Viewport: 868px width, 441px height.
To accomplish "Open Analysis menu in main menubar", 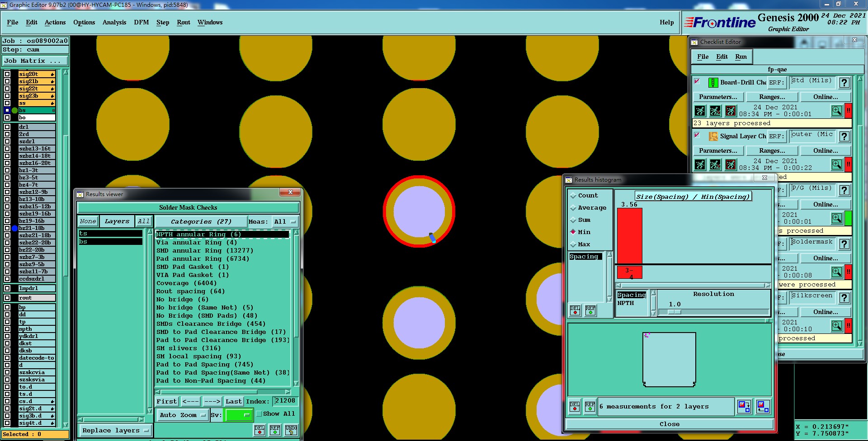I will point(114,22).
